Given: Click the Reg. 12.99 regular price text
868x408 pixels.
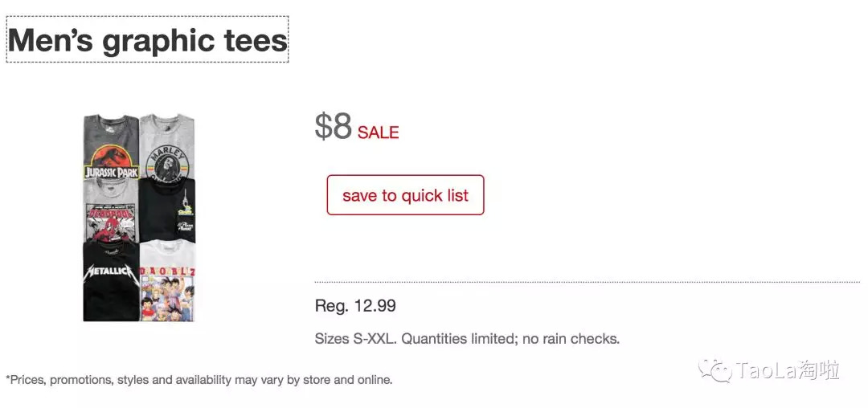Looking at the screenshot, I should click(355, 306).
